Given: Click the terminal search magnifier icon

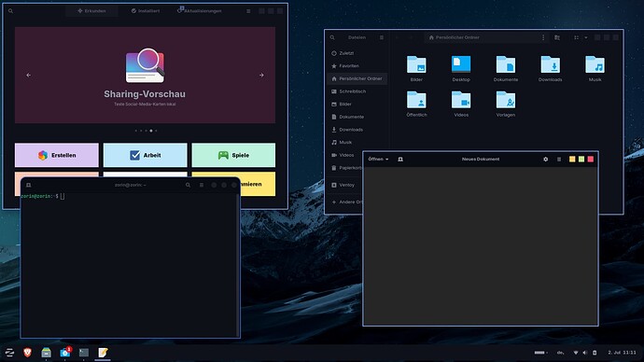Looking at the screenshot, I should 188,185.
